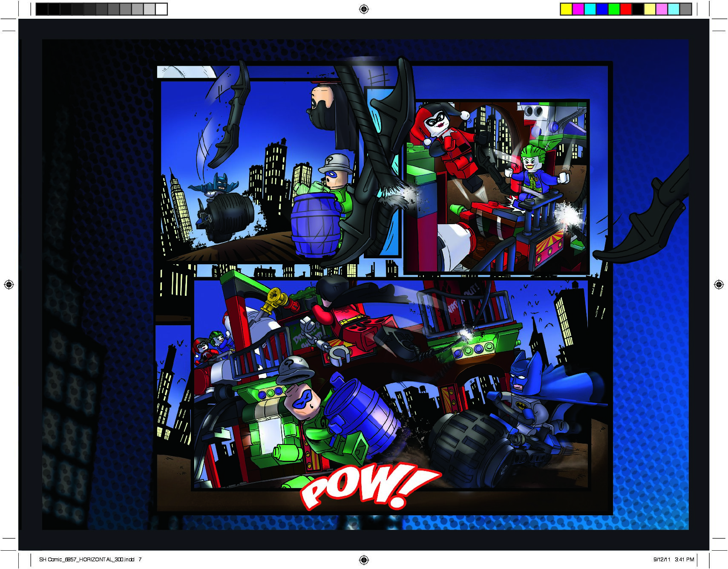The height and width of the screenshot is (569, 728).
Task: Select the white square in the grayscale strip
Action: click(161, 9)
